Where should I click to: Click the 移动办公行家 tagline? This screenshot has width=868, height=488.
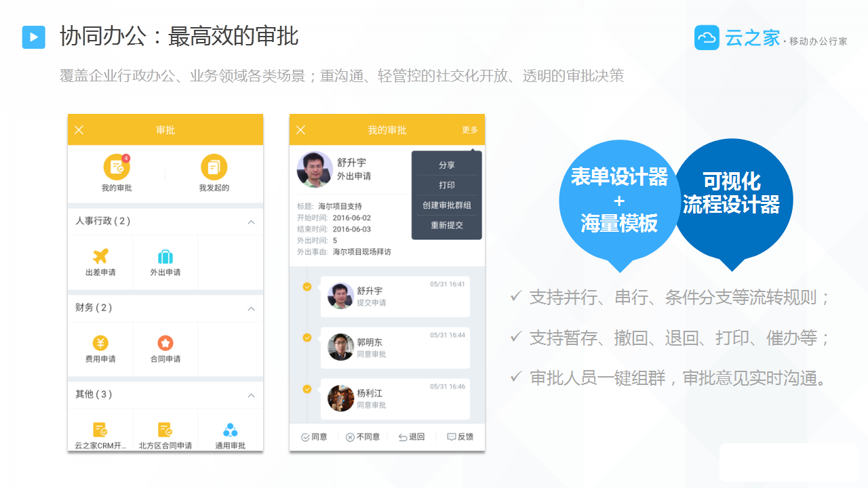818,41
